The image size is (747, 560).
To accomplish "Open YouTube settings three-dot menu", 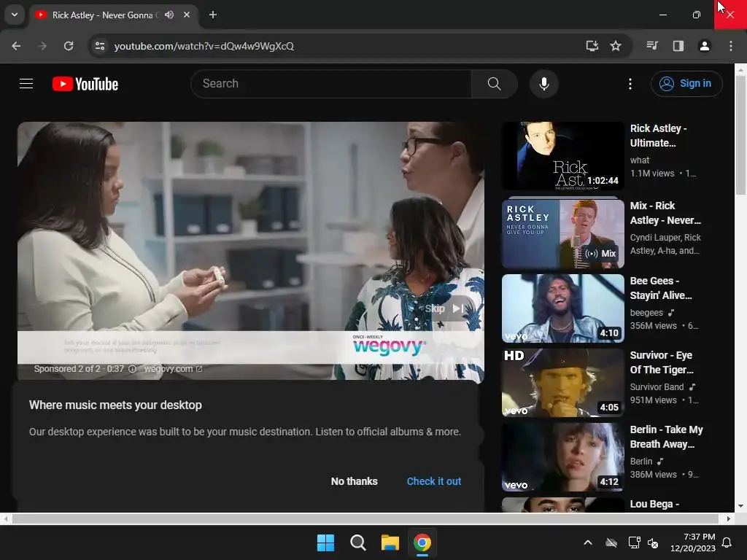I will point(630,84).
